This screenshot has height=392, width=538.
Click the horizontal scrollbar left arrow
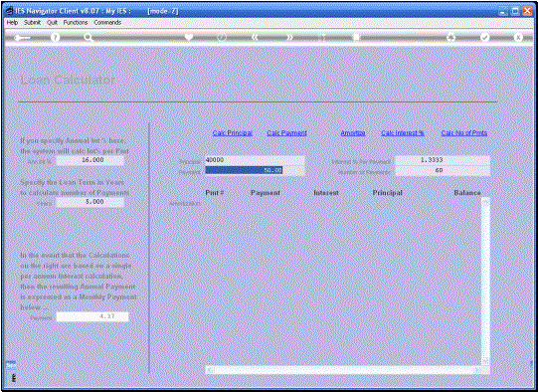(210, 370)
